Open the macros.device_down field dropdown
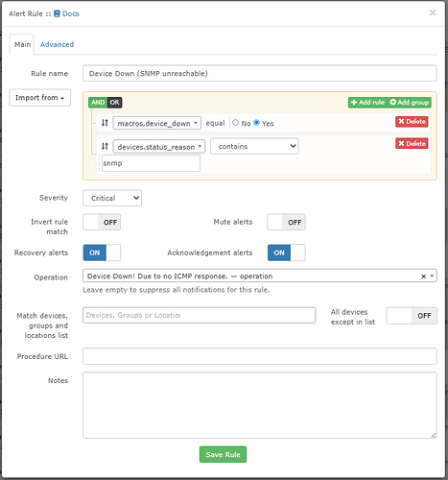The image size is (448, 480). click(157, 123)
